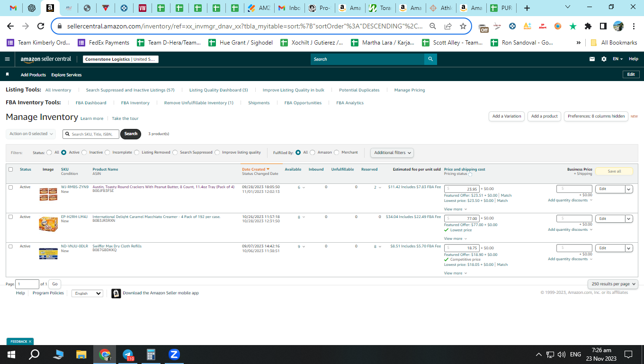Screen dimensions: 644x364
Task: Check the box for SKU ND-VNJU-0DLR
Action: click(10, 246)
